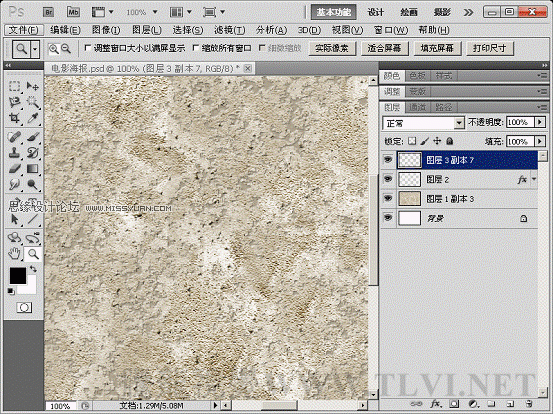Expand 图层 2 layer effects arrow
This screenshot has height=414, width=553.
click(x=534, y=179)
